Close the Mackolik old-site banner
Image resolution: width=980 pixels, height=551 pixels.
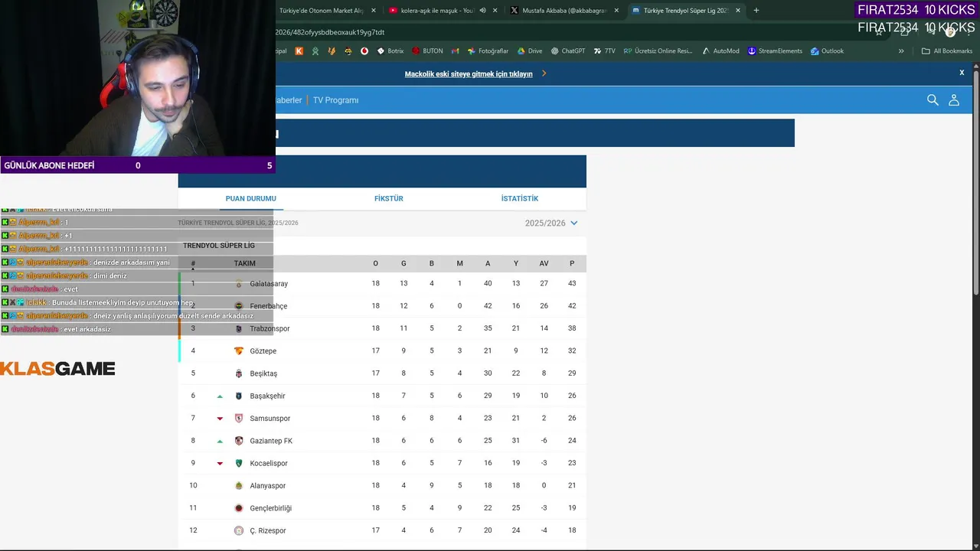click(x=962, y=73)
